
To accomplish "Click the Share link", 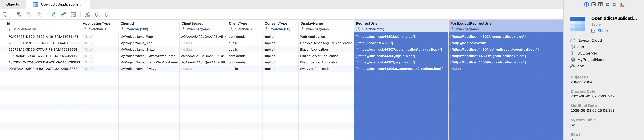I will 603,31.
